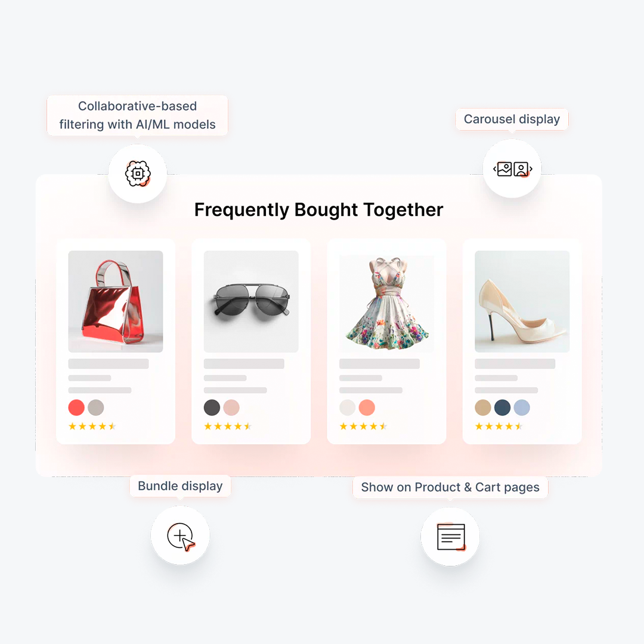Open the floral dress product image
Viewport: 644px width, 644px height.
(x=386, y=302)
